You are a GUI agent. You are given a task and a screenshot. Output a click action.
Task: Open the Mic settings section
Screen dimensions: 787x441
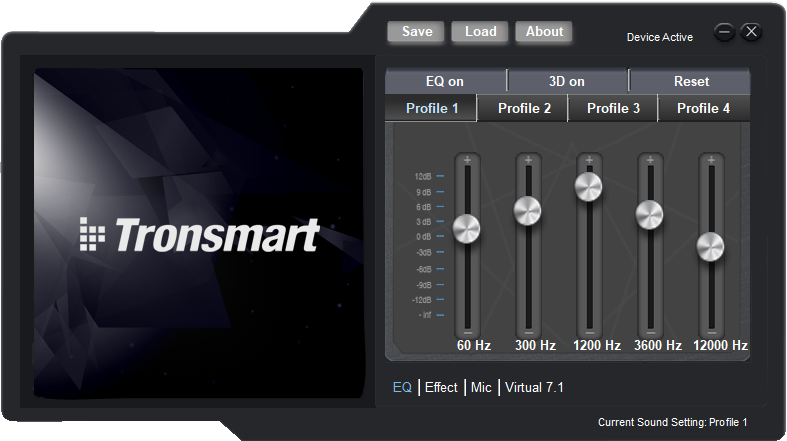click(481, 387)
